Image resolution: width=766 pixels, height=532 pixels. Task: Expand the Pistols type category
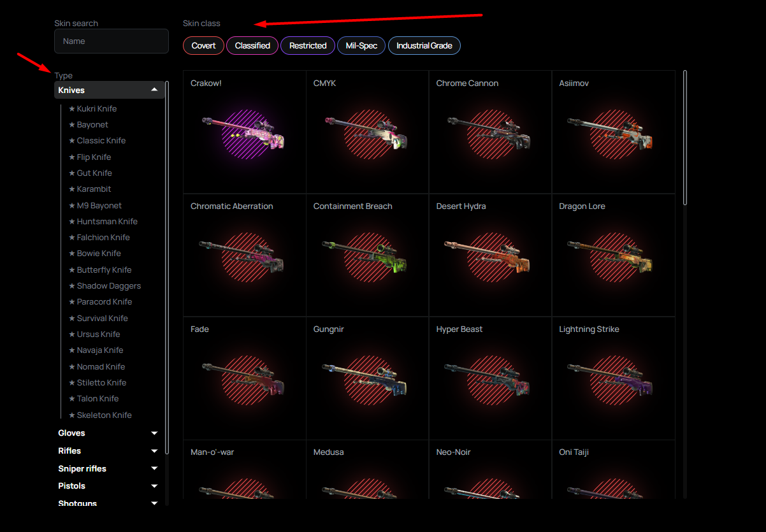tap(110, 486)
